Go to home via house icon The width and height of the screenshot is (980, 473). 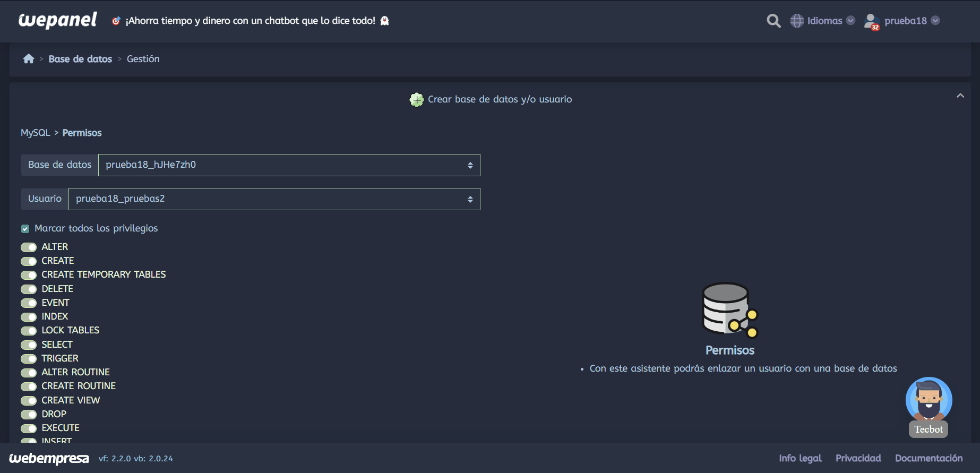[29, 59]
